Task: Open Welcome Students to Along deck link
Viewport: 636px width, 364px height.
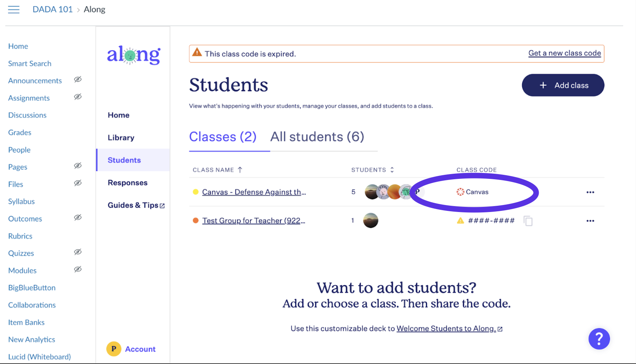Action: click(450, 328)
